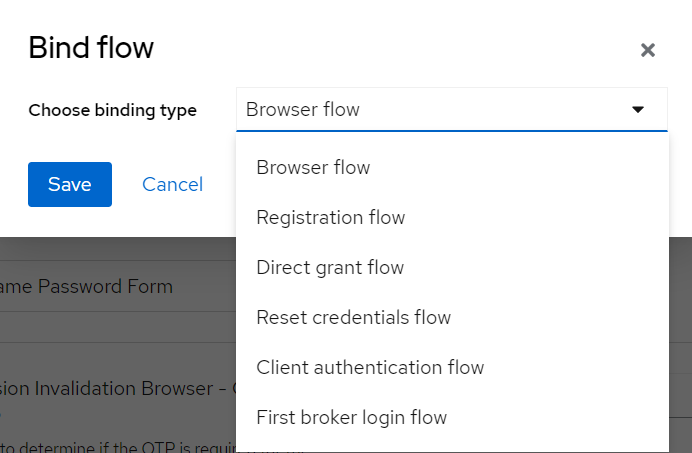Screen dimensions: 692x453
Task: Click the binding type dropdown caret arrow
Action: tap(638, 110)
